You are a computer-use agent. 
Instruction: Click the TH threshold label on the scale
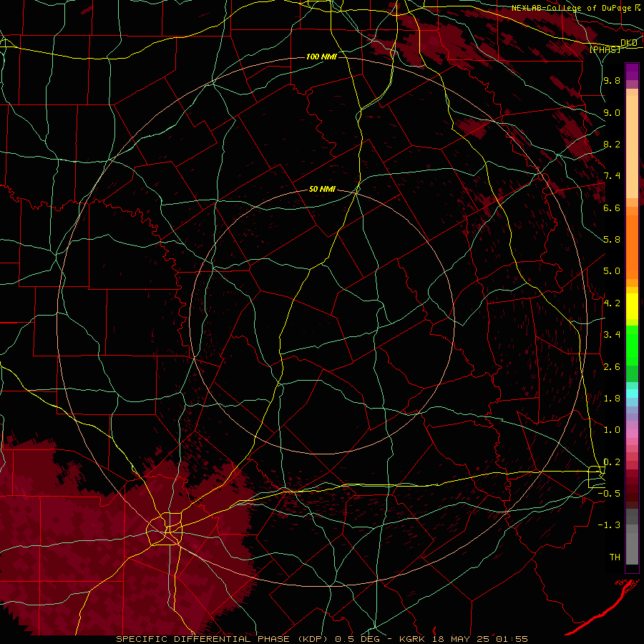pos(615,557)
